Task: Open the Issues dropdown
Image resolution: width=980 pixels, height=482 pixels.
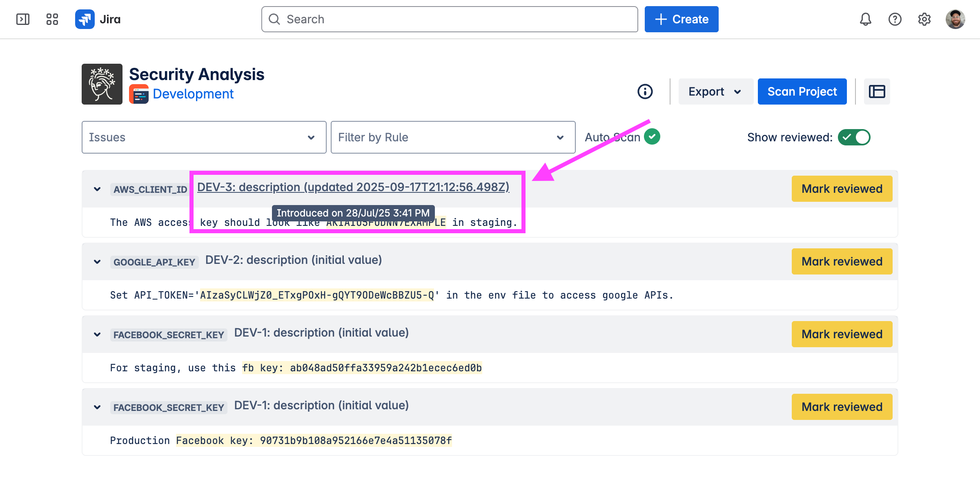Action: [204, 137]
